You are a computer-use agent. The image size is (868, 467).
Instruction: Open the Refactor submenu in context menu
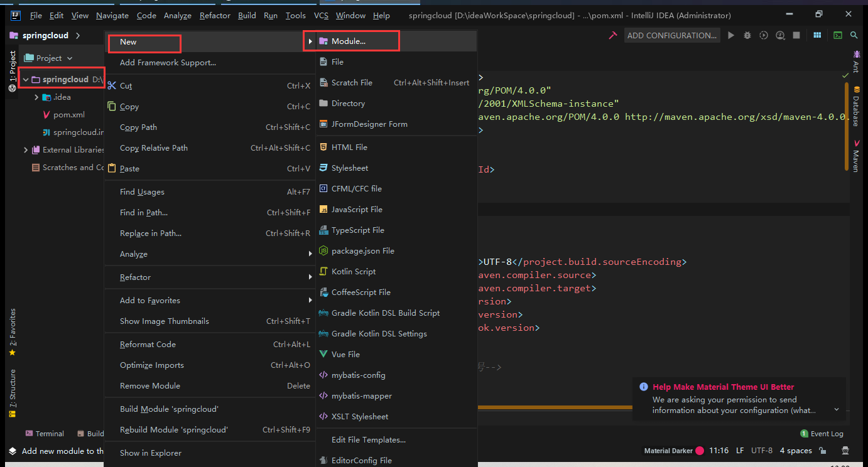tap(210, 277)
